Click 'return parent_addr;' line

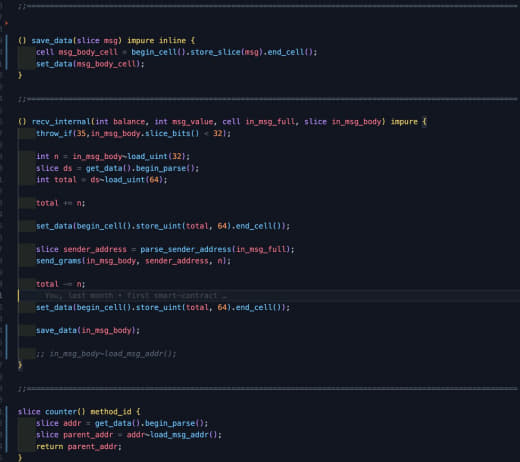pyautogui.click(x=79, y=446)
